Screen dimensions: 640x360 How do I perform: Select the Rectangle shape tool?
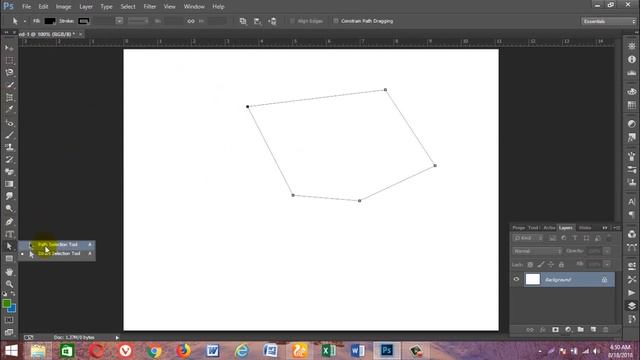tap(9, 259)
